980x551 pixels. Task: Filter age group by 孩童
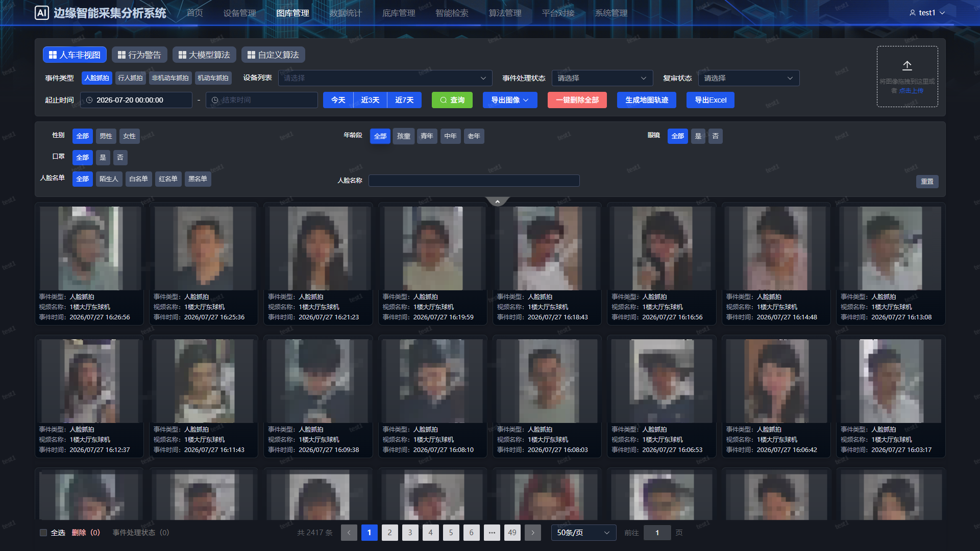click(404, 136)
